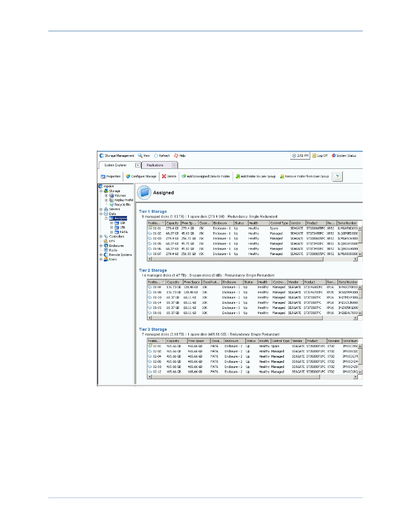Screen dimensions: 411x532
Task: Open the Storage Management menu
Action: 117,156
